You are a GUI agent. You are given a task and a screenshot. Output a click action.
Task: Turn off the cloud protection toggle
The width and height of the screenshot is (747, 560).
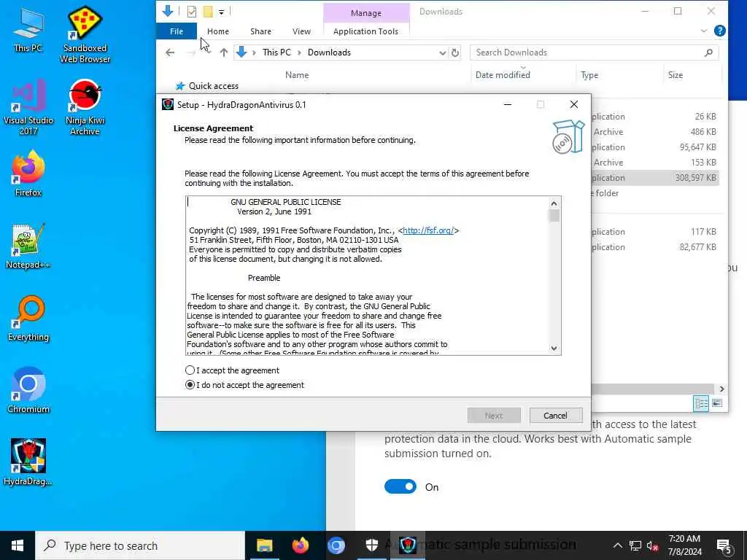400,486
